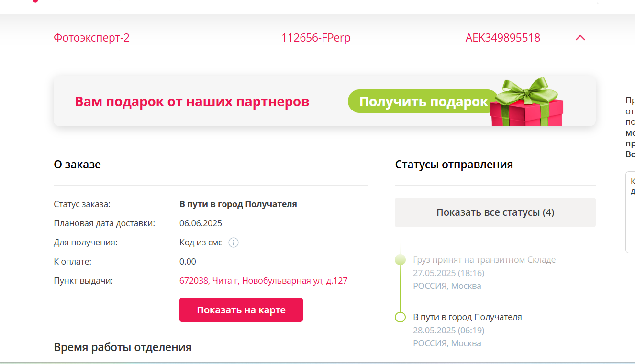
Task: Click the Фотоэксперт-2 sender name
Action: pos(91,38)
